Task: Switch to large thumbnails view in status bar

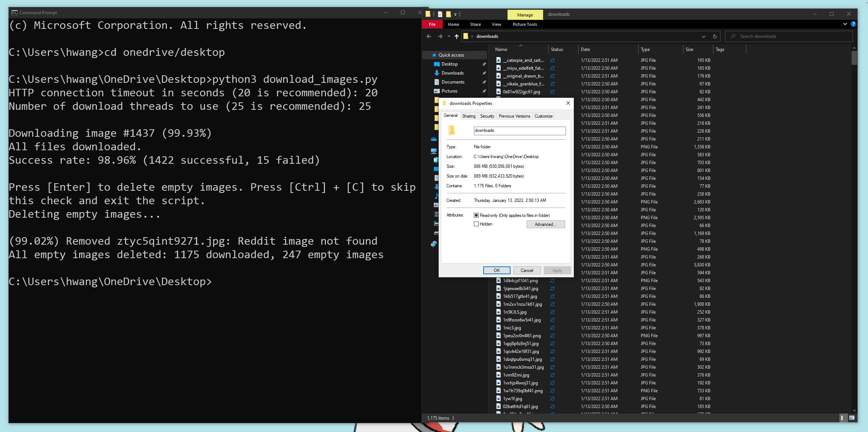Action: [852, 418]
